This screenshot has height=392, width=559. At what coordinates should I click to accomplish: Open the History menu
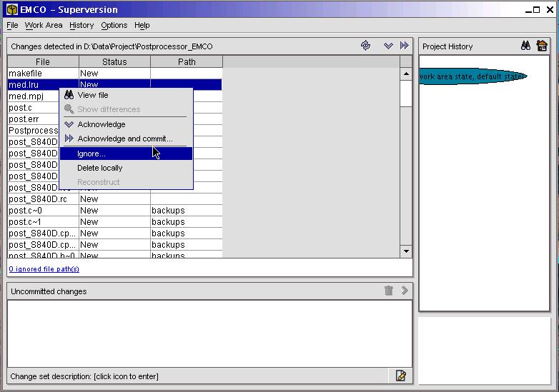pyautogui.click(x=81, y=25)
